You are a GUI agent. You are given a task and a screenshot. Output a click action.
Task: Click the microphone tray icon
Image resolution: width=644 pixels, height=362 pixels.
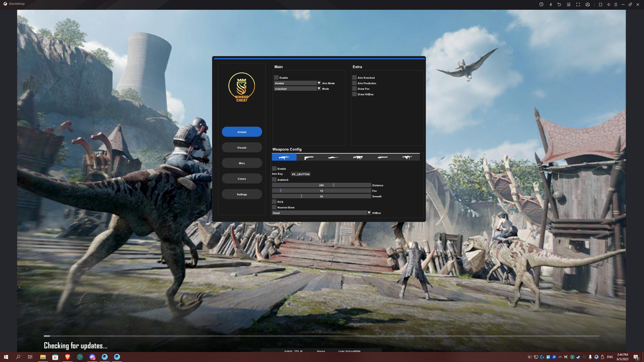coord(590,357)
